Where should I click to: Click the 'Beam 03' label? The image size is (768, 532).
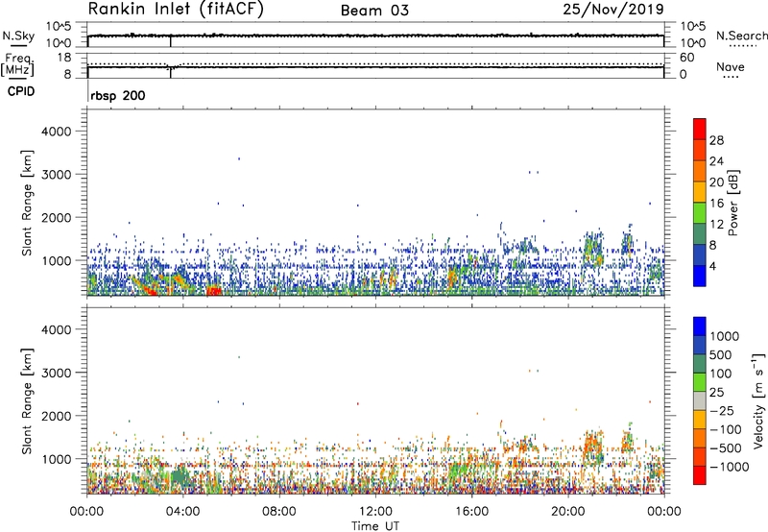[374, 11]
